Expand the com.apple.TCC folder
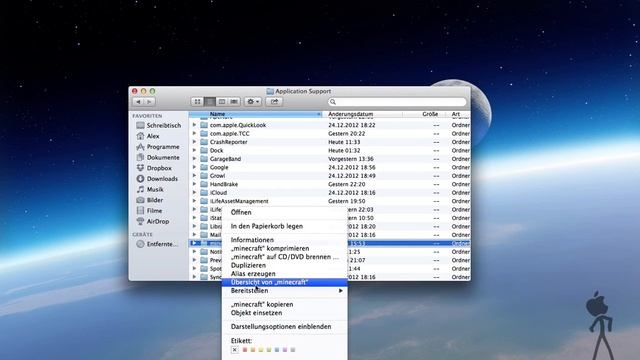 click(x=194, y=133)
